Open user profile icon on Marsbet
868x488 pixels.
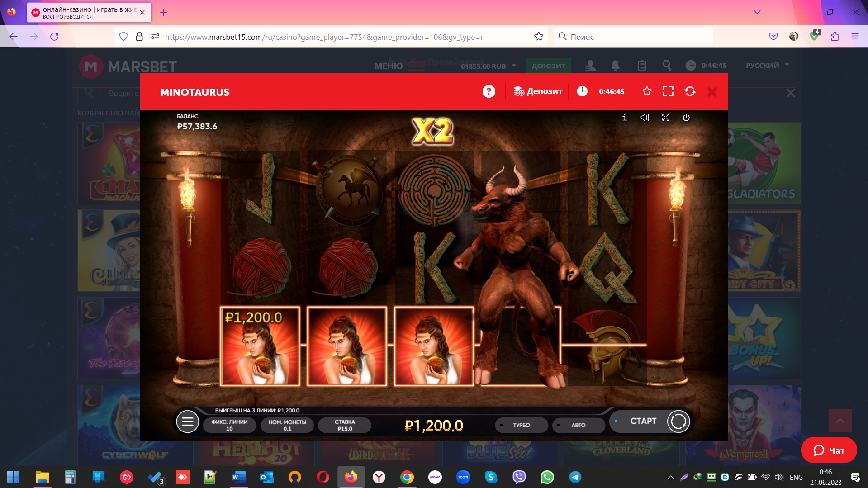[590, 66]
